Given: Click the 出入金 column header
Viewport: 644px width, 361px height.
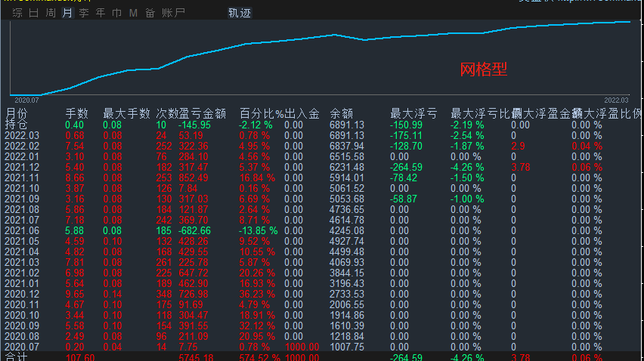Looking at the screenshot, I should pos(302,114).
